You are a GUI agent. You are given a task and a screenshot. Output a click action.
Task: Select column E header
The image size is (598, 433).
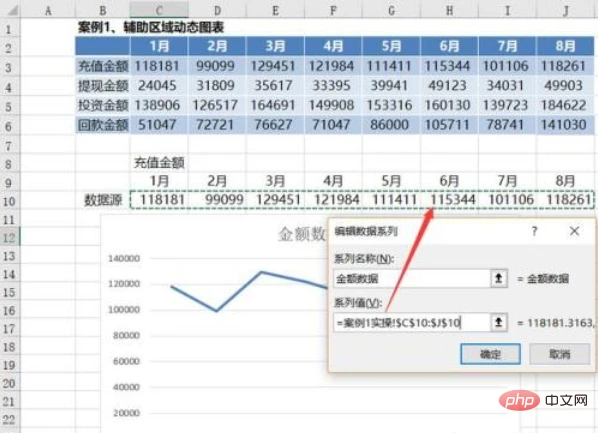pyautogui.click(x=275, y=10)
